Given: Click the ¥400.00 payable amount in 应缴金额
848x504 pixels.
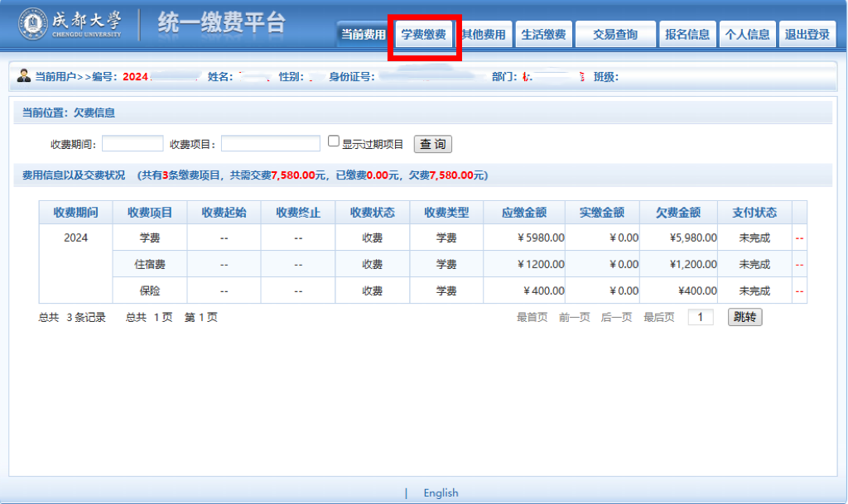Looking at the screenshot, I should (544, 291).
